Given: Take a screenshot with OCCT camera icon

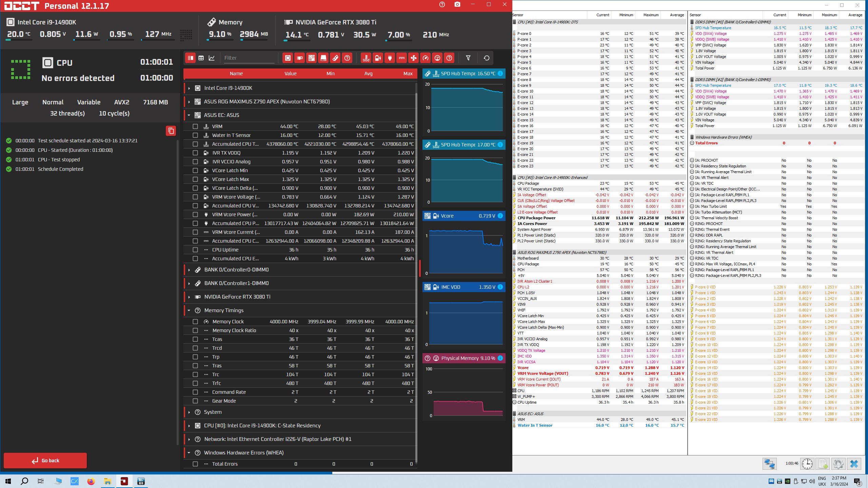Looking at the screenshot, I should click(457, 5).
